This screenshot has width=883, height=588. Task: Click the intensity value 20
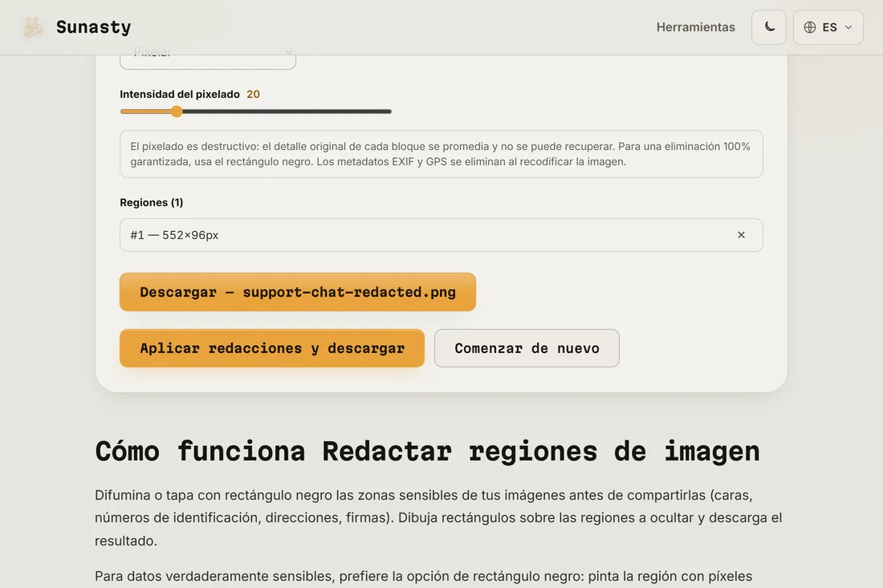[254, 94]
